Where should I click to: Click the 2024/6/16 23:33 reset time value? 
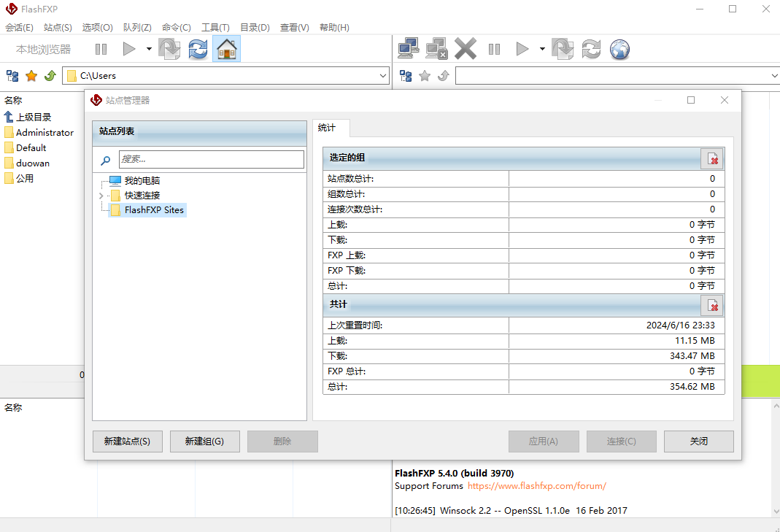pyautogui.click(x=681, y=325)
